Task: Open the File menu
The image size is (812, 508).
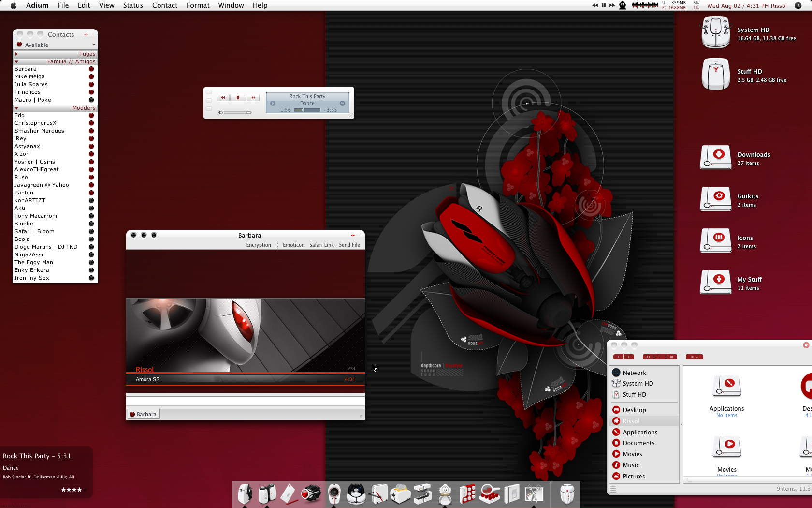Action: (x=63, y=5)
